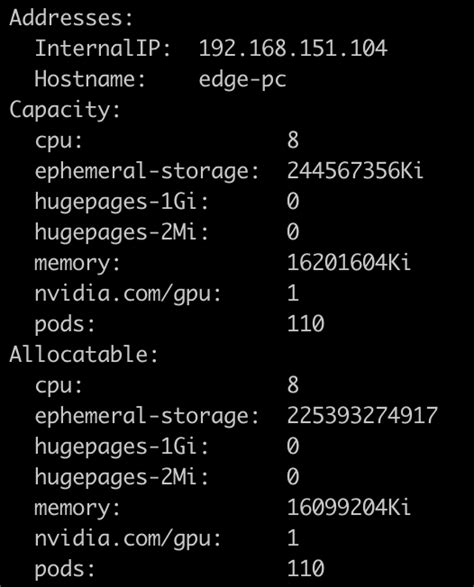Click the Capacity section heading

(x=65, y=110)
